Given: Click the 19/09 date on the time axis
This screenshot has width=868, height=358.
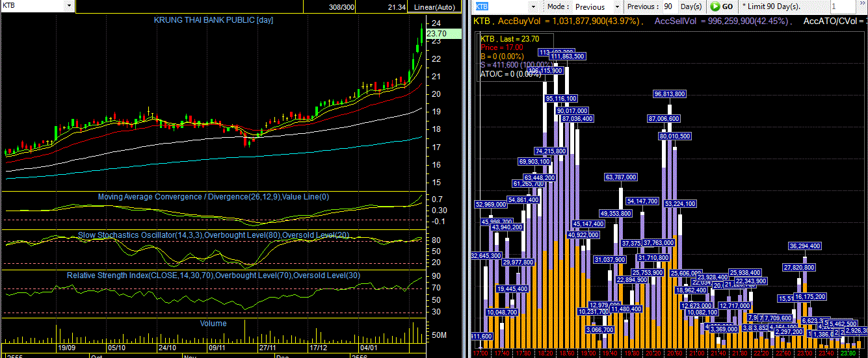Looking at the screenshot, I should (67, 348).
